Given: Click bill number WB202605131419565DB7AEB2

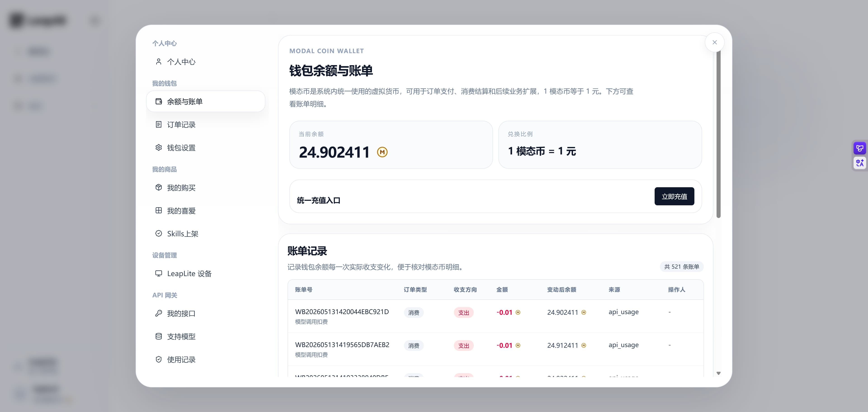Looking at the screenshot, I should 342,345.
